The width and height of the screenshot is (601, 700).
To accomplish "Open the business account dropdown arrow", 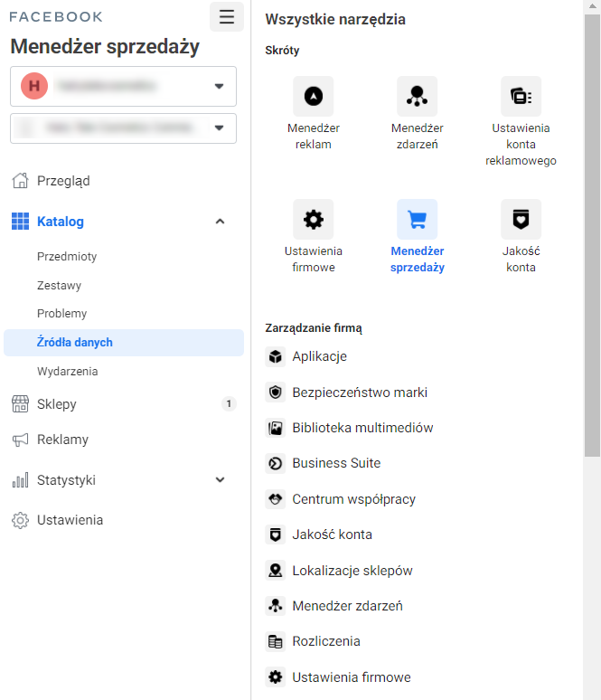I will tap(219, 86).
